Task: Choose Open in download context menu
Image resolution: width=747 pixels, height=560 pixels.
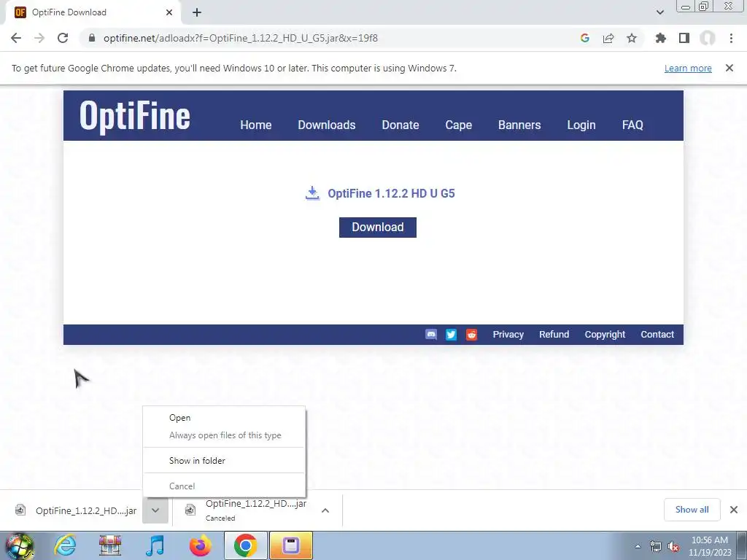Action: (x=224, y=418)
